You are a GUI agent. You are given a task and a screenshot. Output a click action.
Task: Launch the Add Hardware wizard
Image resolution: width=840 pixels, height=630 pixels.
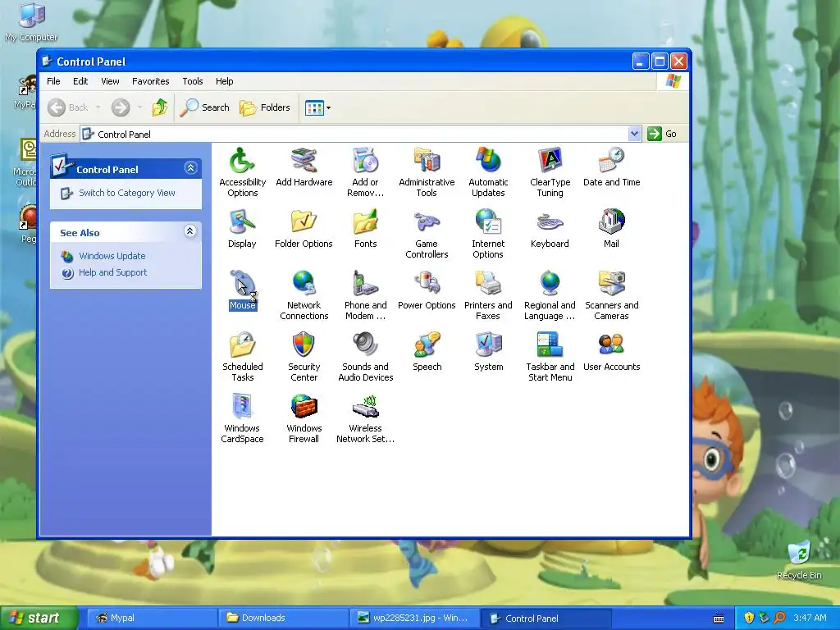304,167
